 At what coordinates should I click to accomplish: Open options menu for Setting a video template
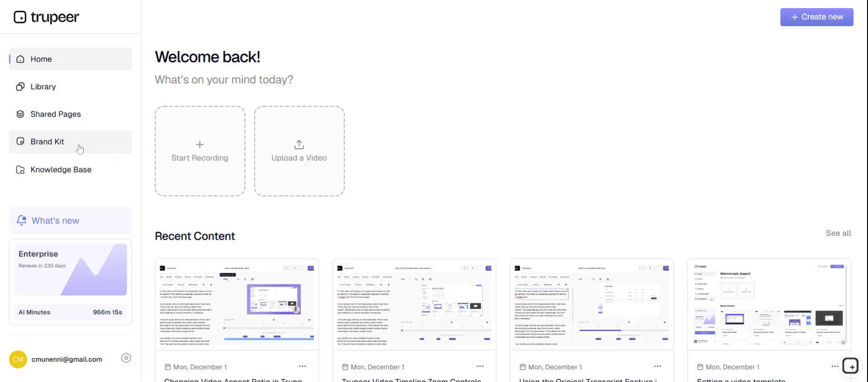point(835,366)
